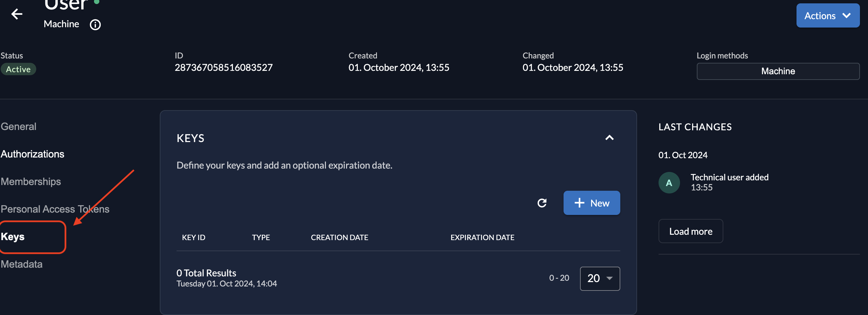Click the user avatar A icon
The height and width of the screenshot is (315, 868).
point(669,183)
